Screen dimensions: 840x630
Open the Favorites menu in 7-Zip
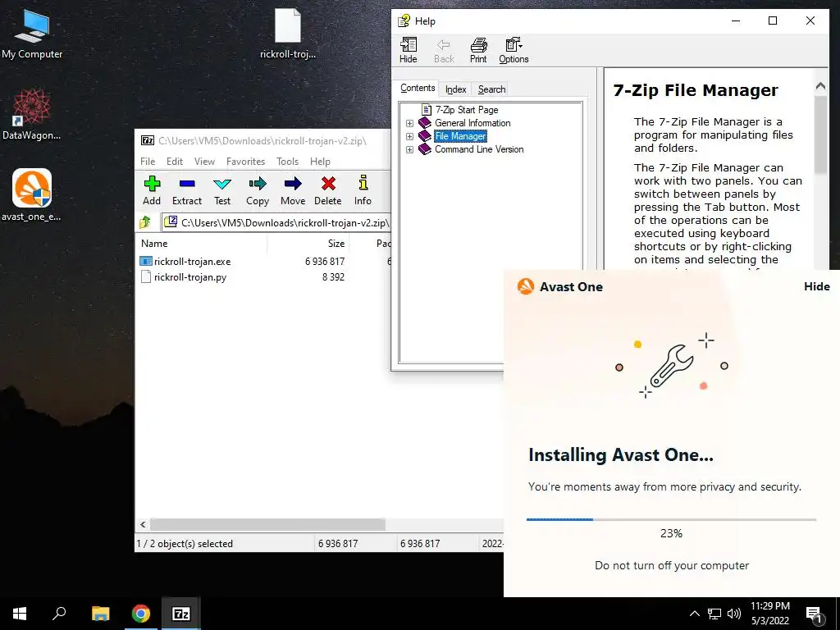pos(245,162)
